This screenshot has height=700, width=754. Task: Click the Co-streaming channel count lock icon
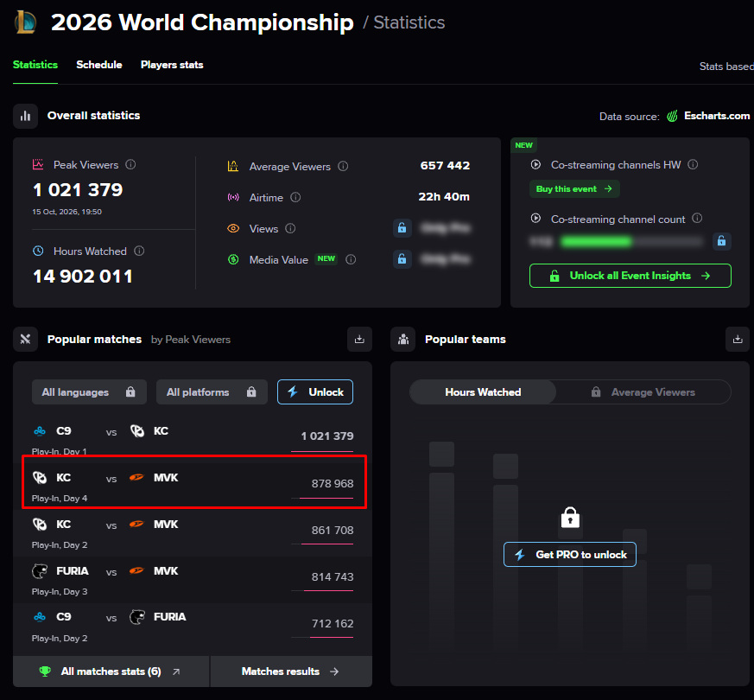[721, 241]
